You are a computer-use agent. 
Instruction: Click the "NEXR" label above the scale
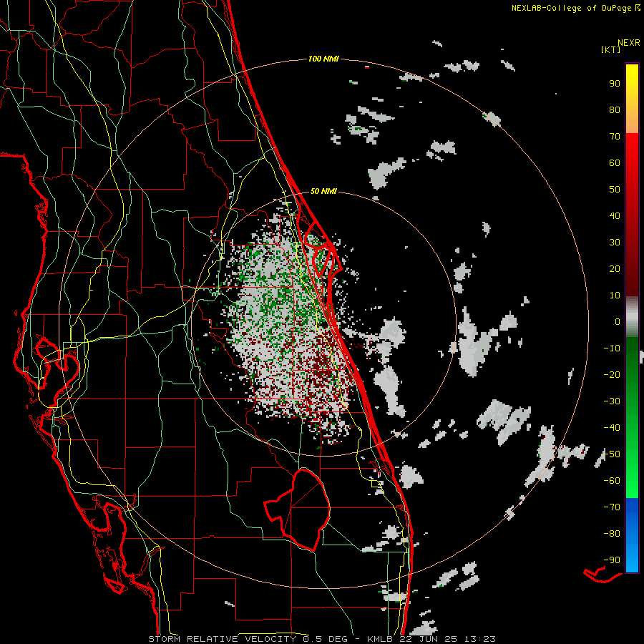[x=628, y=43]
